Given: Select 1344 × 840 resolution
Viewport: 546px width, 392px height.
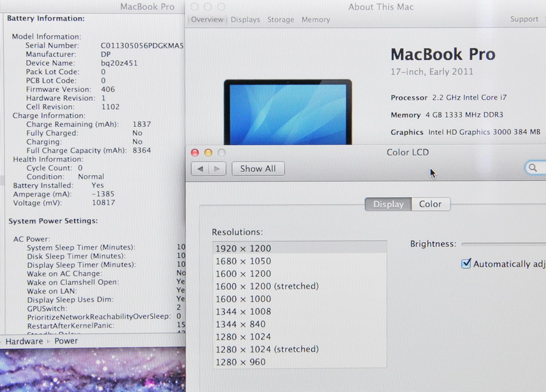Looking at the screenshot, I should tap(300, 325).
